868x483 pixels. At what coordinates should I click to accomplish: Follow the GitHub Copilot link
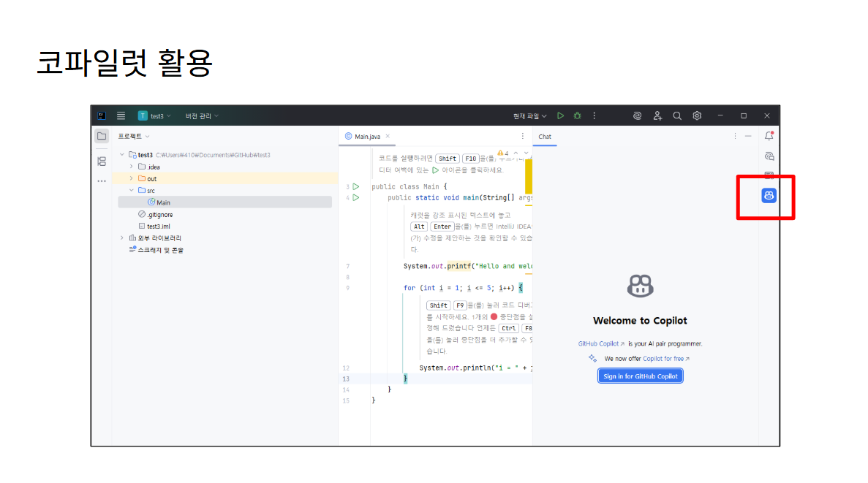click(601, 343)
